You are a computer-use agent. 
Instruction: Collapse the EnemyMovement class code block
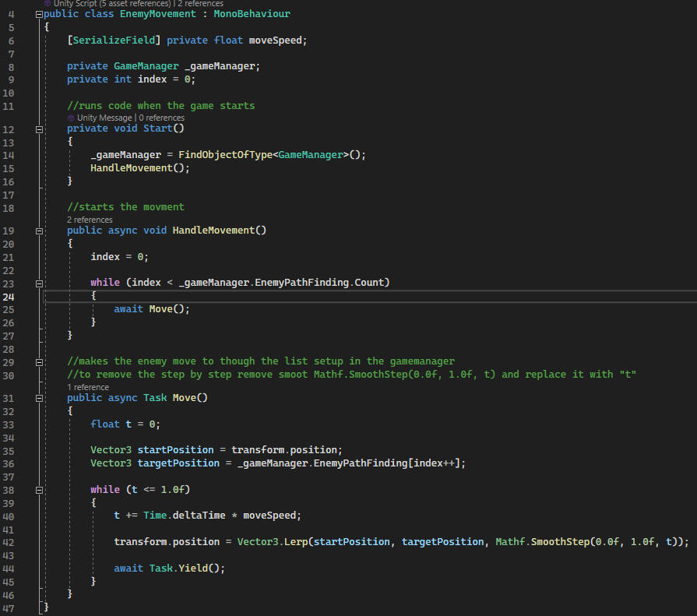[x=39, y=14]
